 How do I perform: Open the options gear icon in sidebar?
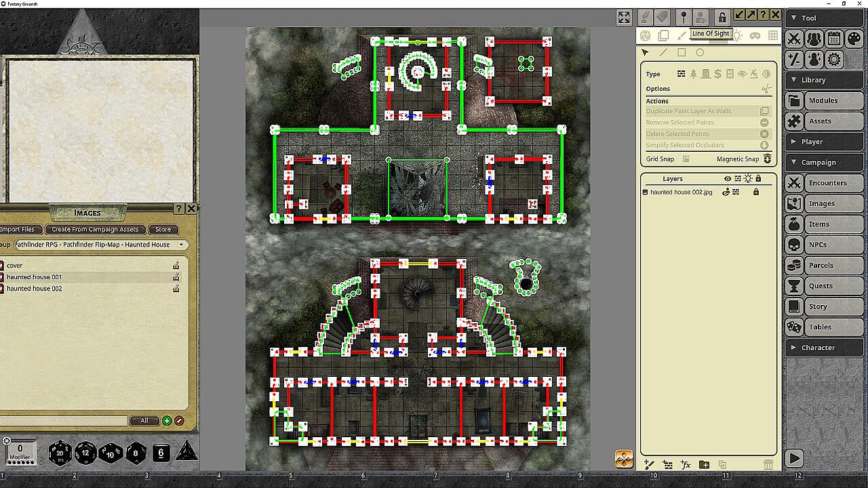[x=834, y=59]
